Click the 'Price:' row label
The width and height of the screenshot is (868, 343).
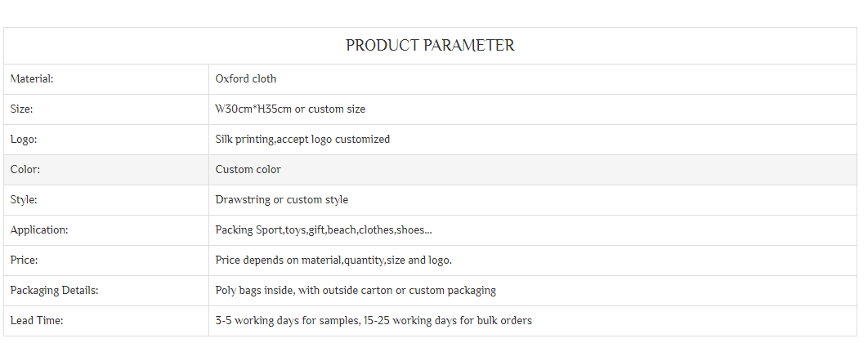tap(25, 261)
